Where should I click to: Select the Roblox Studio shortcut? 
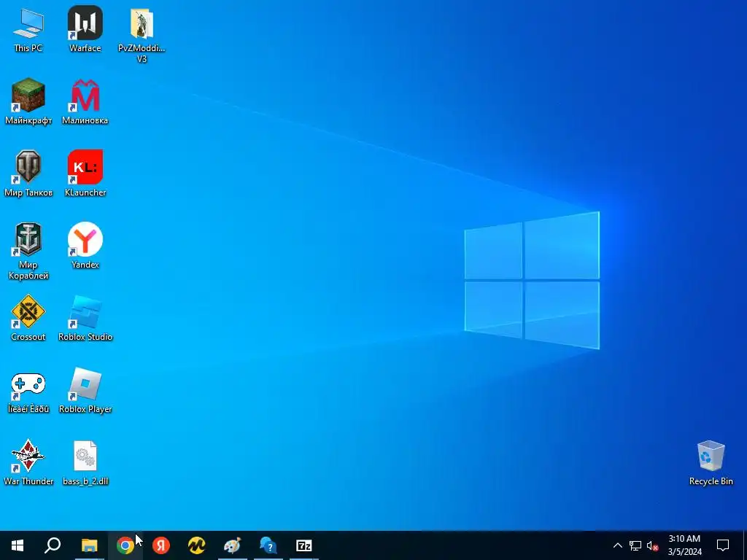tap(85, 319)
